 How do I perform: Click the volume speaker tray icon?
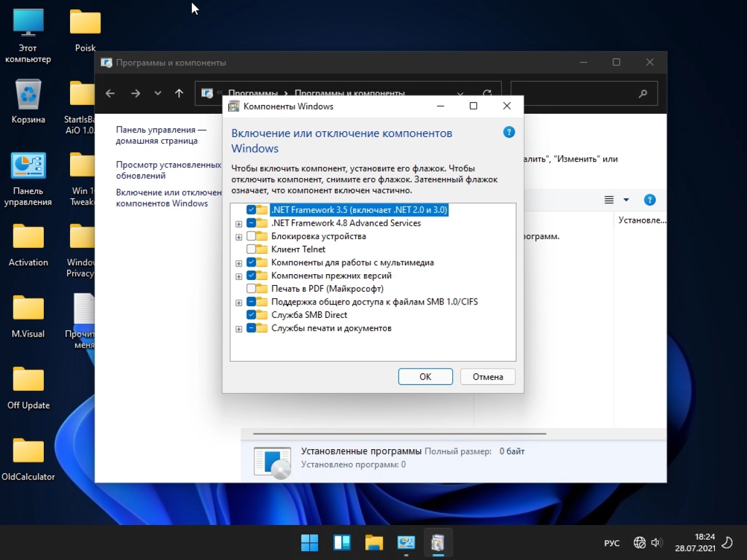pyautogui.click(x=657, y=542)
